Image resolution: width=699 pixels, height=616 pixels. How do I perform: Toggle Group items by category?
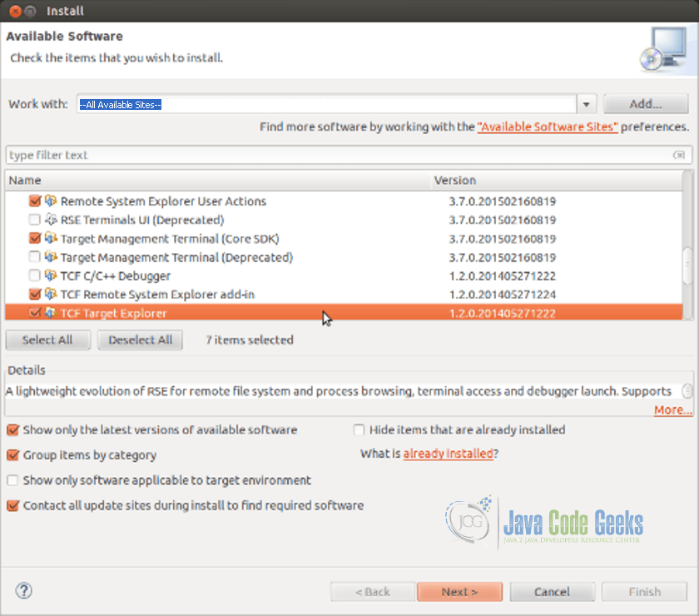click(13, 455)
